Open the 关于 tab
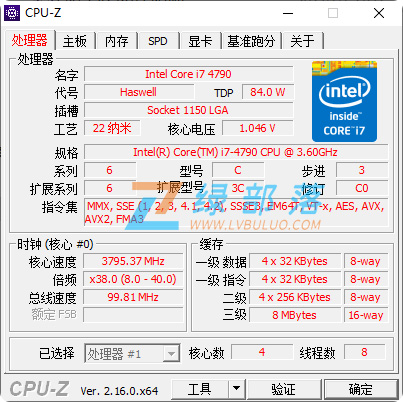 303,41
